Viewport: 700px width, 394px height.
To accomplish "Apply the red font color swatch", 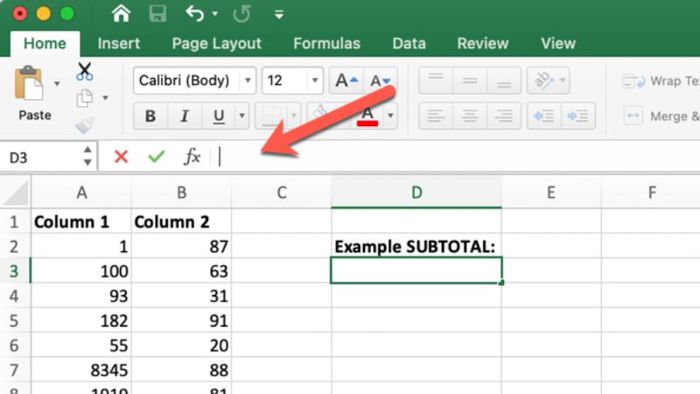I will click(x=367, y=116).
